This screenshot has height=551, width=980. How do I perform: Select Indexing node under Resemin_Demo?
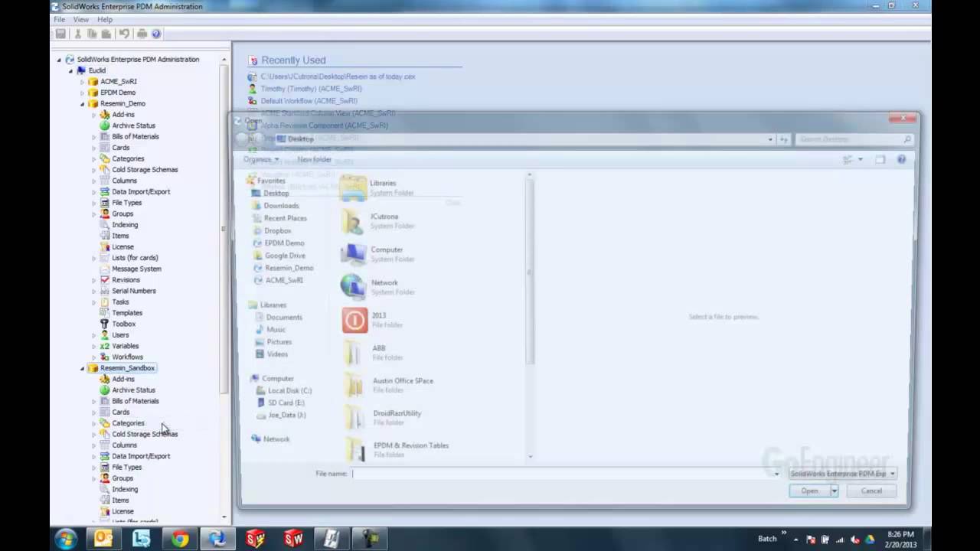[x=125, y=225]
